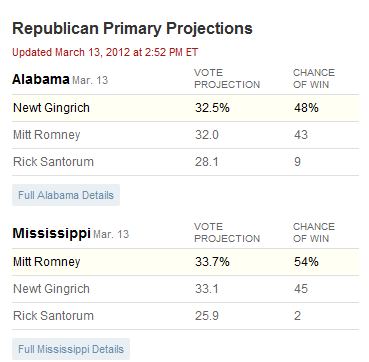Click Mitt Romney row in Mississippi table
The height and width of the screenshot is (362, 369).
coord(186,262)
